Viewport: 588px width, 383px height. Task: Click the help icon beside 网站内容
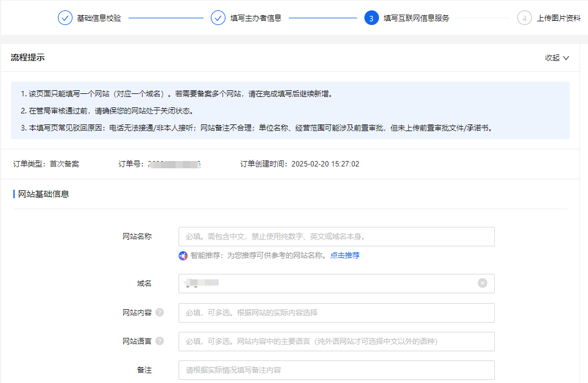click(160, 312)
